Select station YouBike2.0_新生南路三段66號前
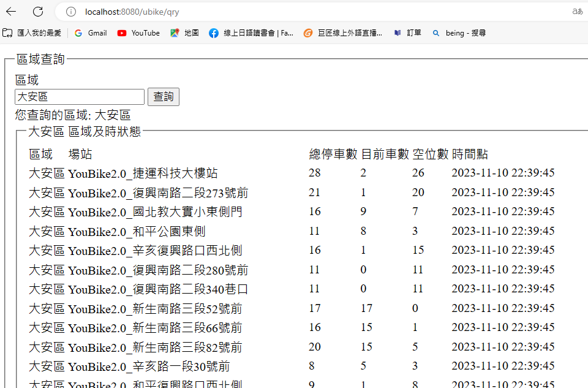Viewport: 588px width, 388px height. (x=155, y=328)
